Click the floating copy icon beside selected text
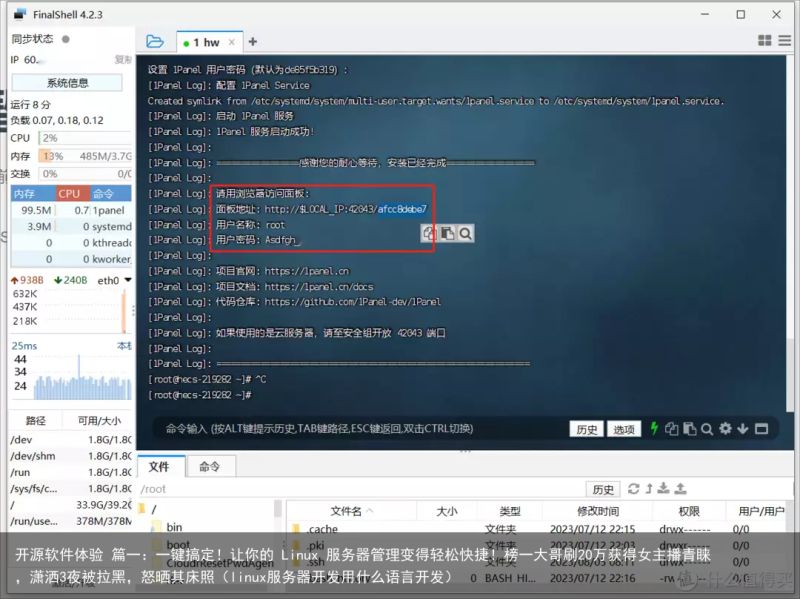 [x=429, y=233]
